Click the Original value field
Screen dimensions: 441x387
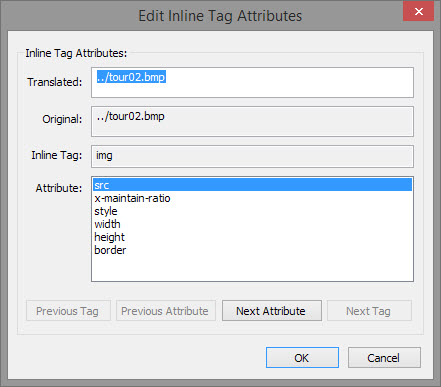[x=252, y=121]
